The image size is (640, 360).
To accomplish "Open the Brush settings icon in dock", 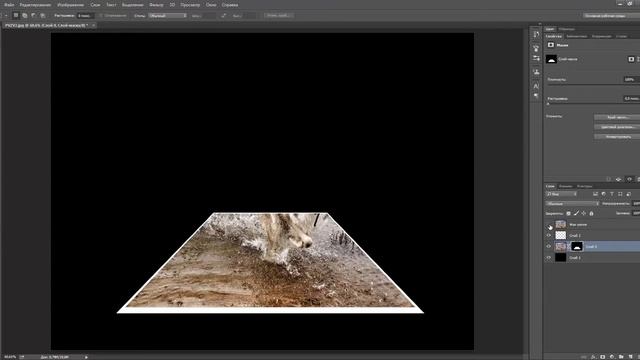I will coord(536,58).
